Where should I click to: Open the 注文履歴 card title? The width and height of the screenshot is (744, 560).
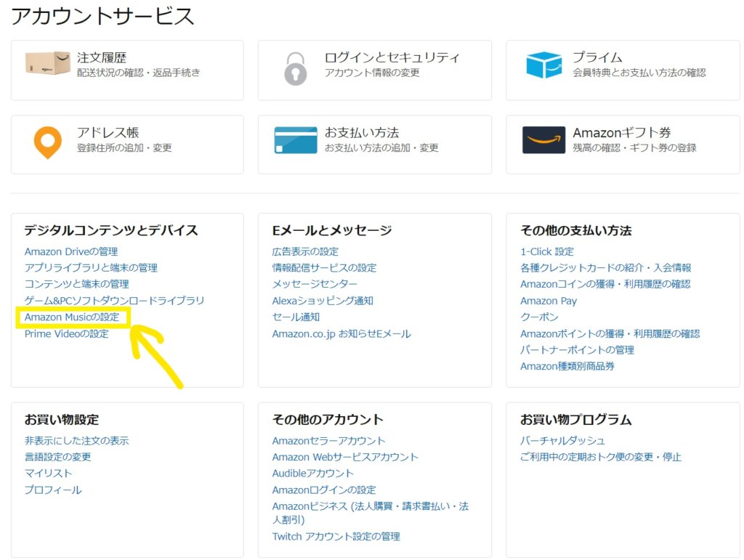click(x=102, y=58)
